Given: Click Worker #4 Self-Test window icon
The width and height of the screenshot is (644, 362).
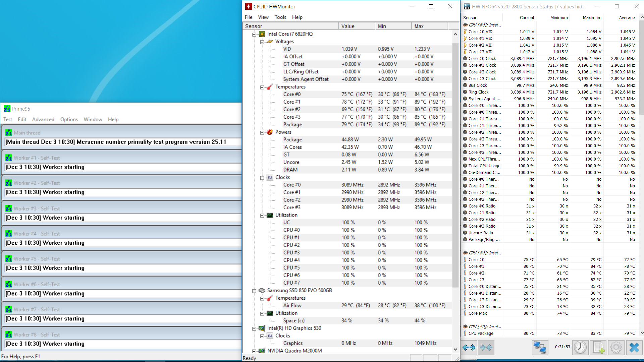Looking at the screenshot, I should pos(9,234).
